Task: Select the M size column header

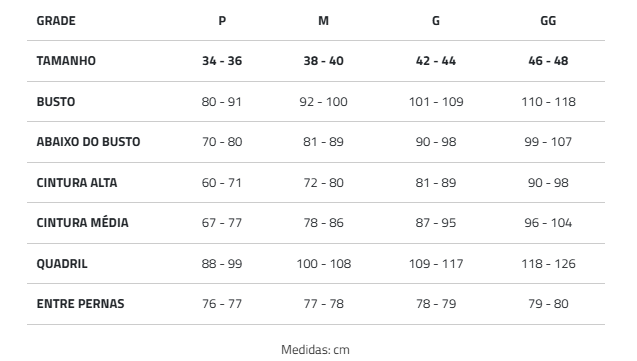Action: coord(323,21)
